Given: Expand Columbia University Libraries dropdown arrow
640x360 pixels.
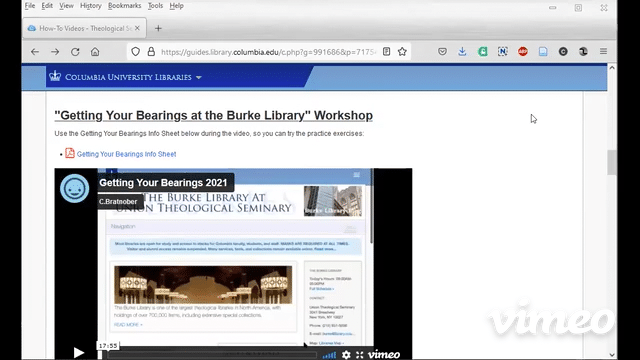Looking at the screenshot, I should (x=199, y=77).
